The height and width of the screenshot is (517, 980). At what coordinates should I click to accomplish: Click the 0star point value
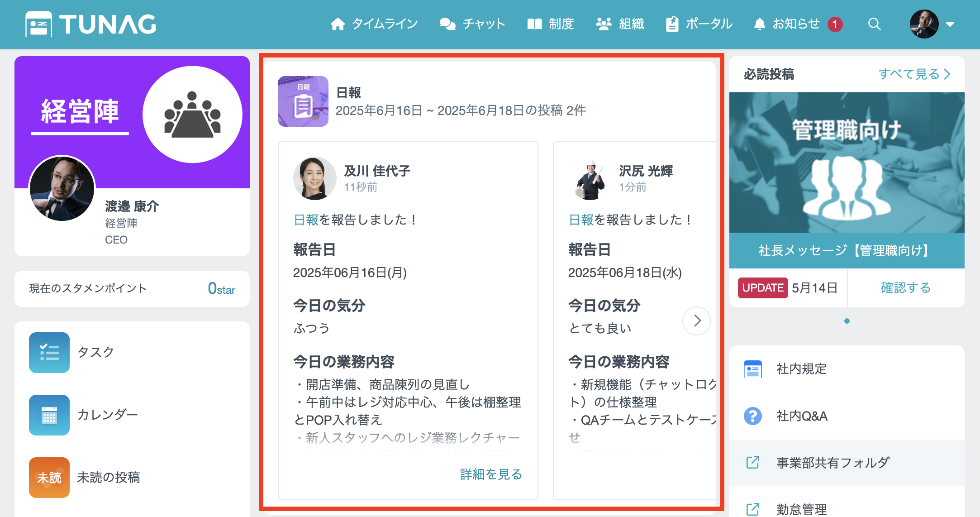point(221,288)
